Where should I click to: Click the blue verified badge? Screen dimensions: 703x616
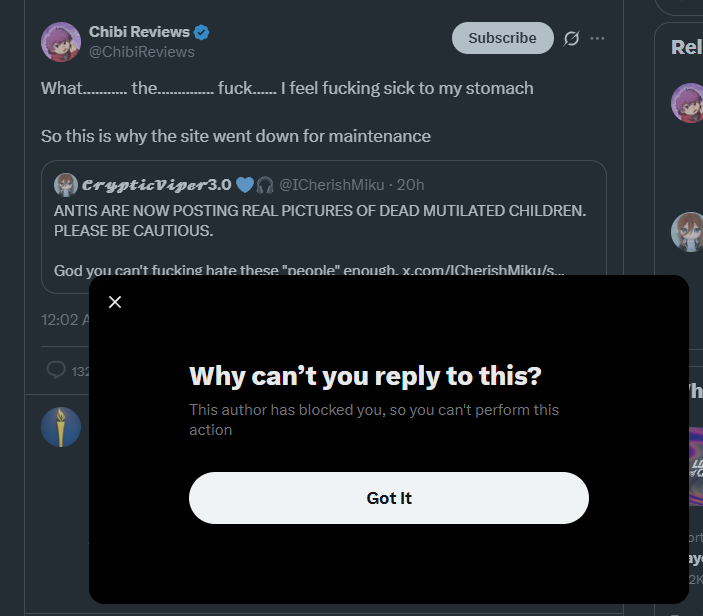[202, 33]
